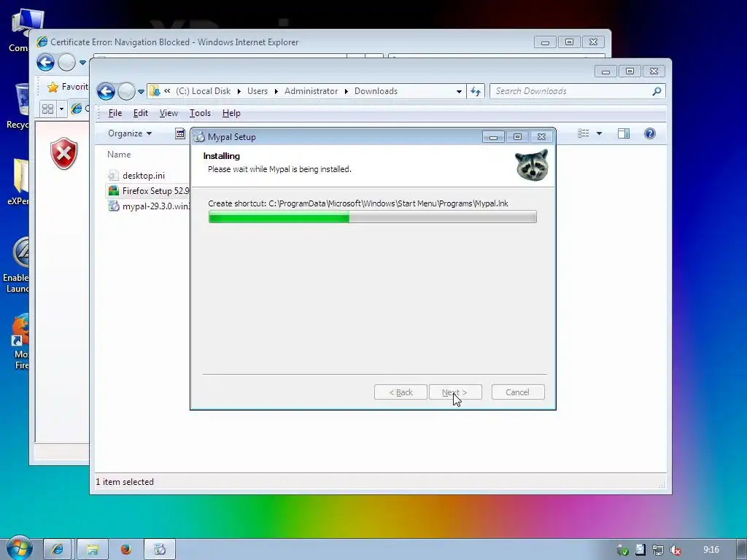Open the Edit menu
The width and height of the screenshot is (747, 560).
(141, 113)
